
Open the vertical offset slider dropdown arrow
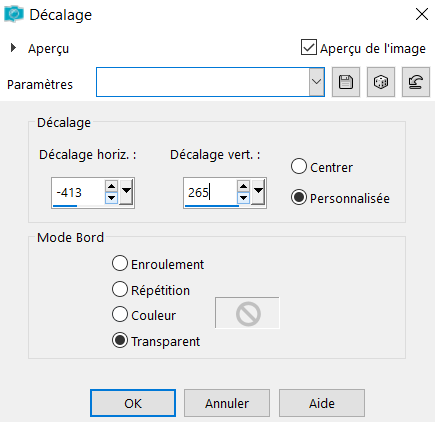tap(258, 192)
